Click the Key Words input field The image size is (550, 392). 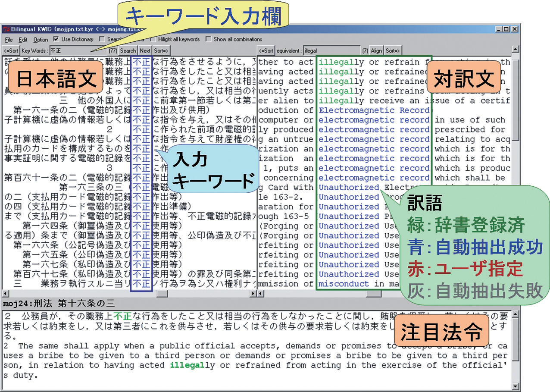click(78, 50)
